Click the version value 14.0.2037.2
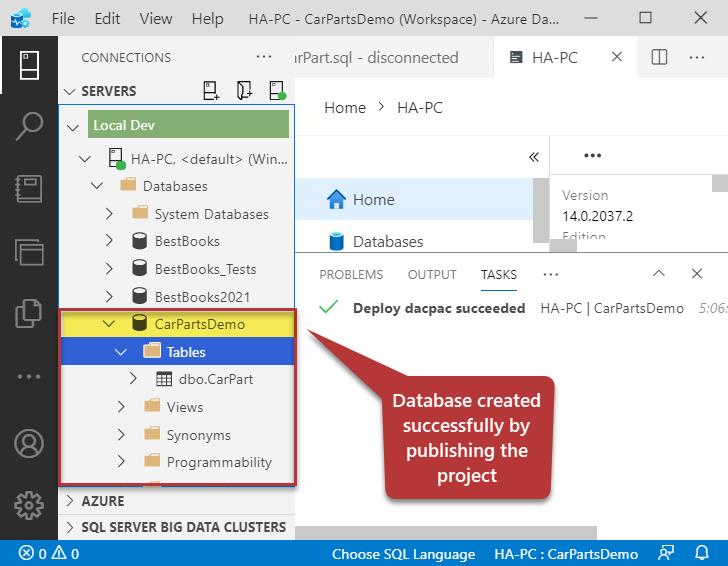The image size is (728, 566). point(598,216)
